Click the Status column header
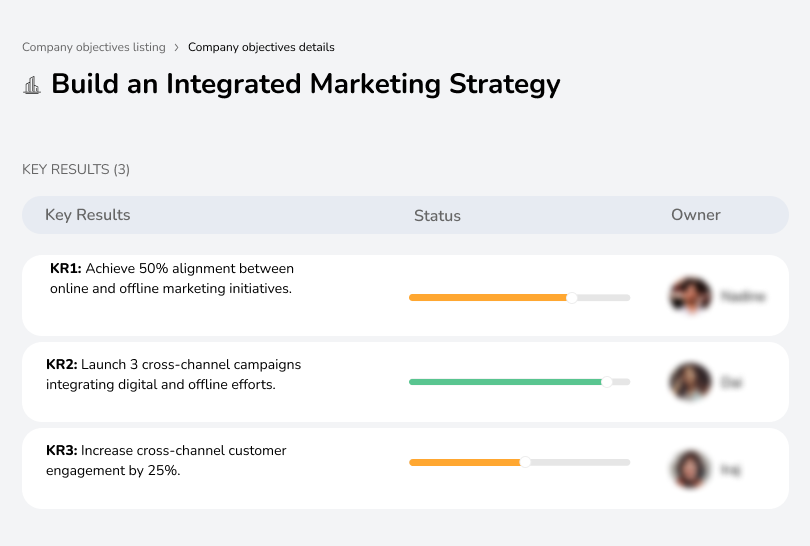 [437, 215]
